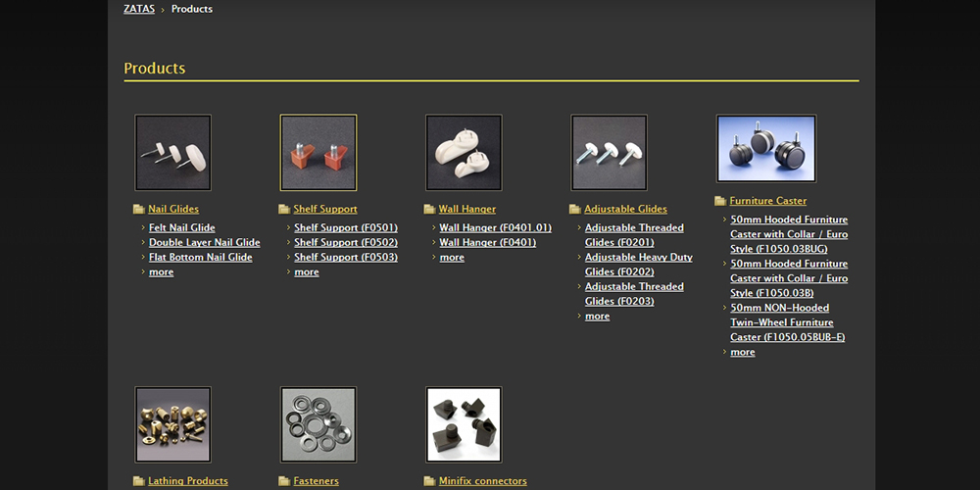The image size is (980, 490).
Task: Click the Shelf Support product thumbnail
Action: (x=318, y=153)
